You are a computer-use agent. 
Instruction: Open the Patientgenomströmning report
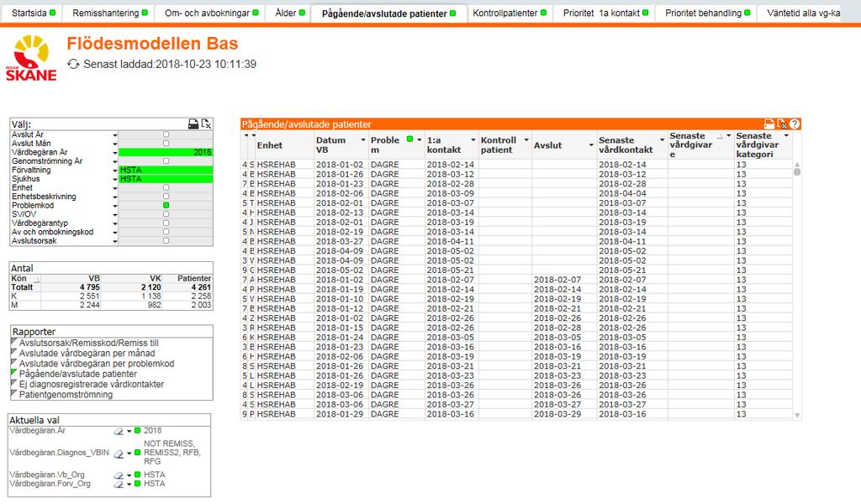pyautogui.click(x=66, y=394)
